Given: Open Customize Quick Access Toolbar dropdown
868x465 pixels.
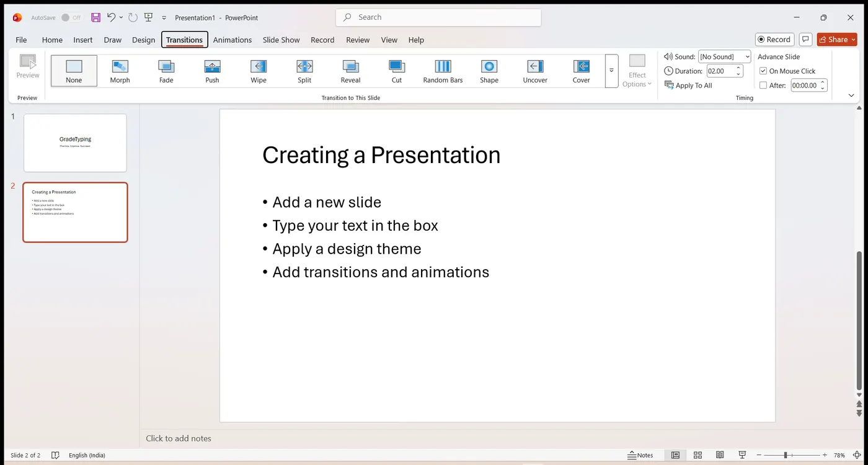Looking at the screenshot, I should tap(164, 18).
